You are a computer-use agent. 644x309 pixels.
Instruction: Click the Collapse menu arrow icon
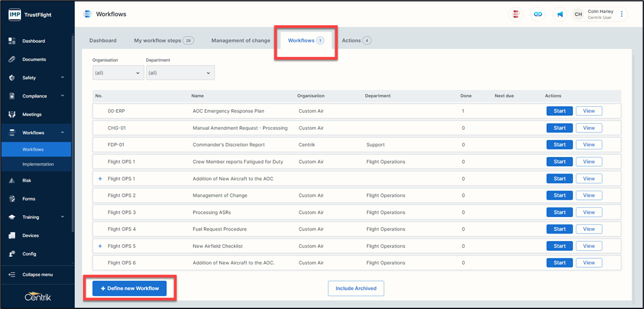point(12,275)
